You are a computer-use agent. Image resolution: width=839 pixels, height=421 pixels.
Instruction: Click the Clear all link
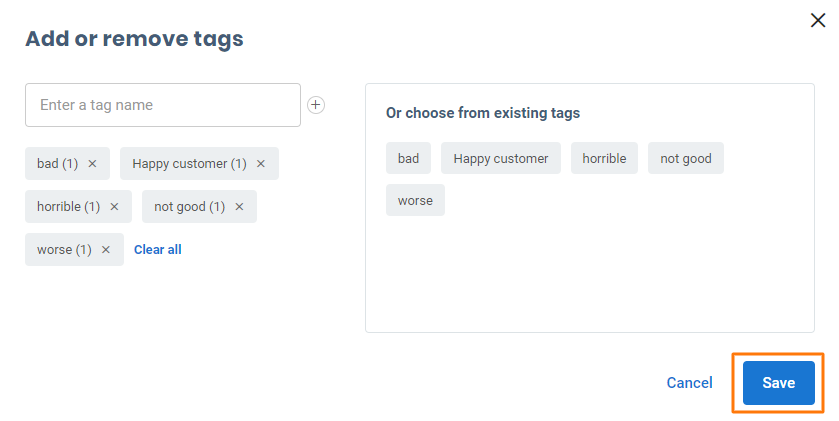point(158,250)
